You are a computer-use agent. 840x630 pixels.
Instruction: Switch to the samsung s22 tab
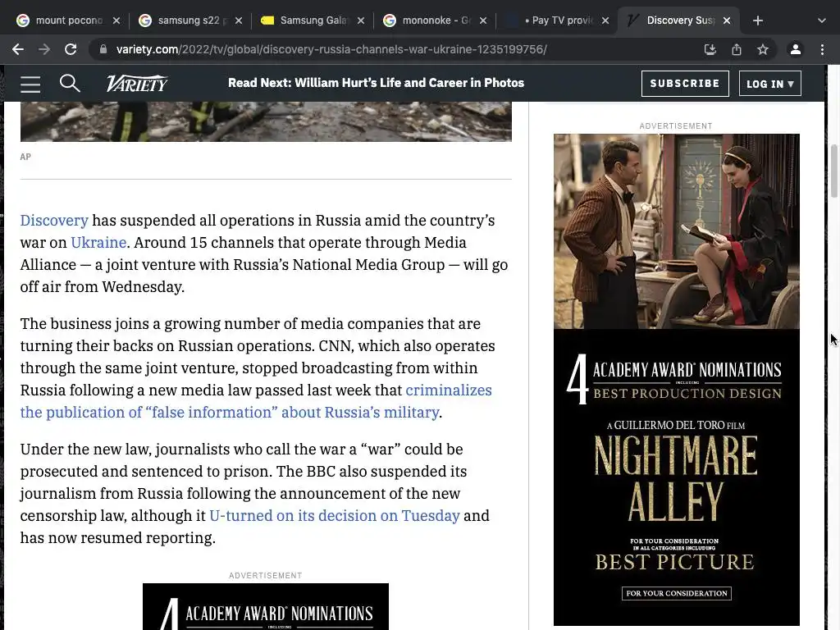pos(190,21)
